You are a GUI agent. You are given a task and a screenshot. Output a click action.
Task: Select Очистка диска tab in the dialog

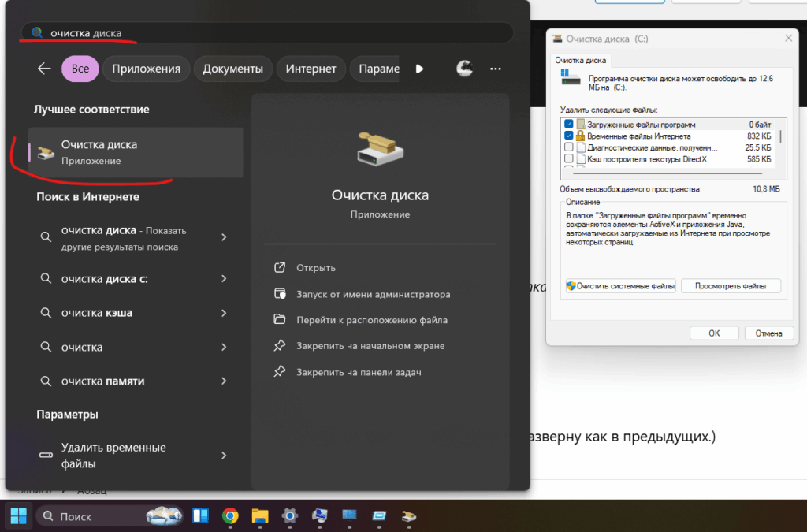(x=580, y=60)
